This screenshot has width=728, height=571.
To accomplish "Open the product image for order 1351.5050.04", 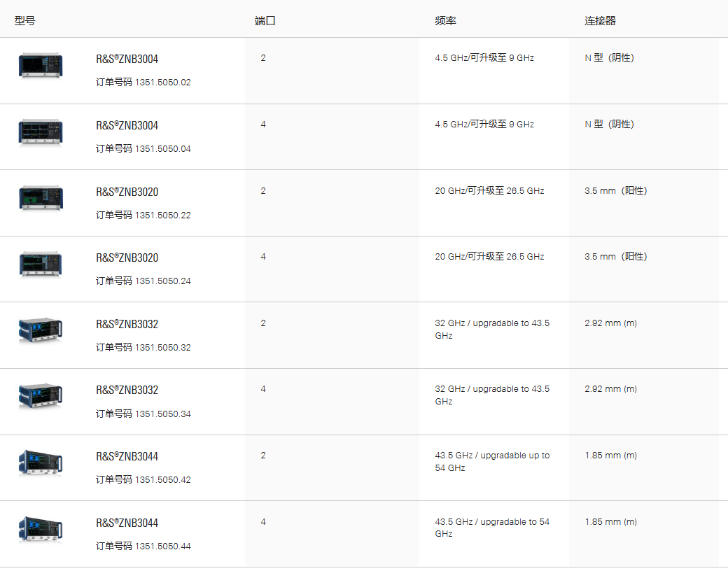I will tap(40, 132).
